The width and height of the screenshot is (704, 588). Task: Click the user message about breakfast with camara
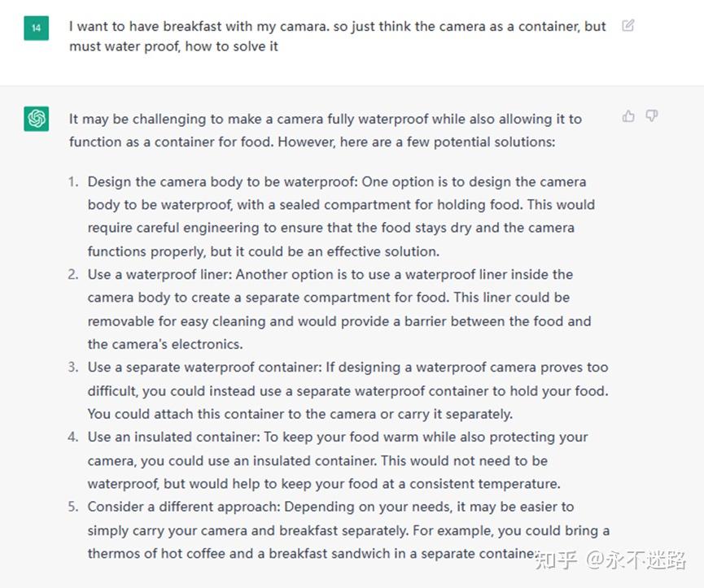click(338, 36)
